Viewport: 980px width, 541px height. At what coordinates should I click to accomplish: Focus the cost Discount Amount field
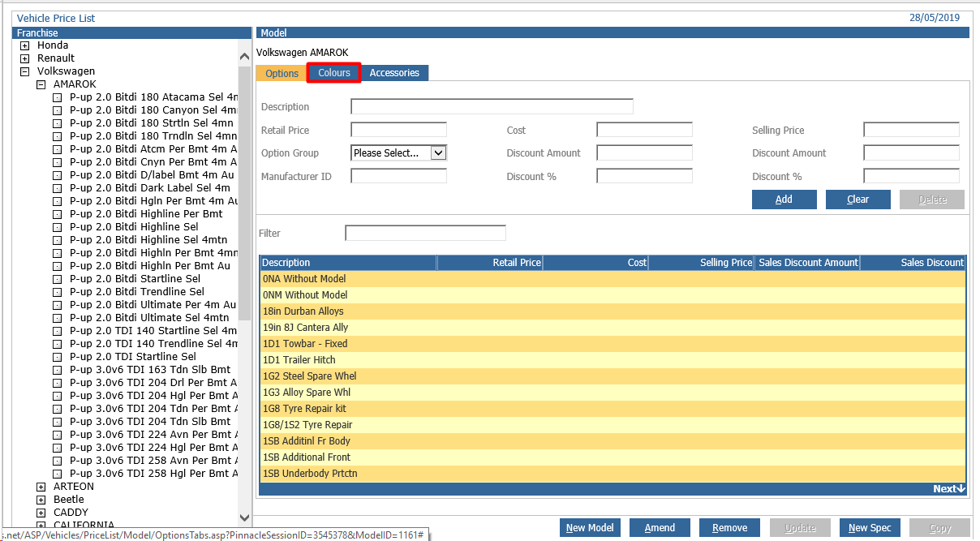pos(644,152)
